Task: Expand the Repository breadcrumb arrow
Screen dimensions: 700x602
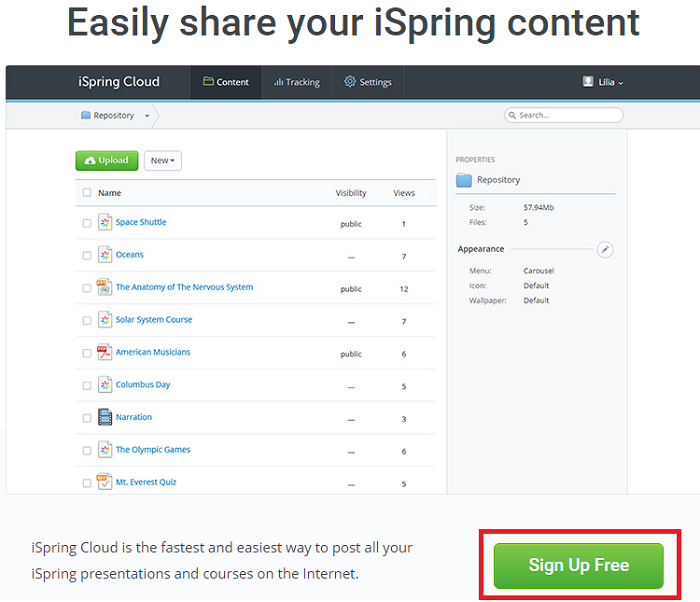Action: pyautogui.click(x=147, y=116)
